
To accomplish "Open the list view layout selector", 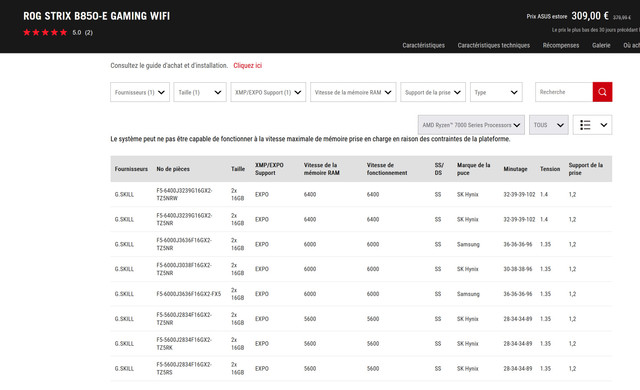I will tap(592, 125).
